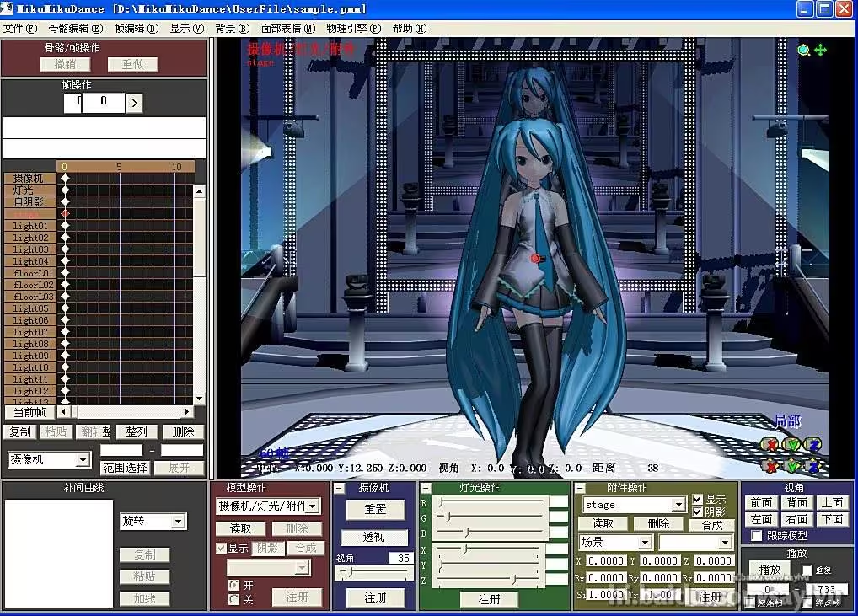
Task: Click the upper green Y axis rotation icon
Action: [791, 445]
